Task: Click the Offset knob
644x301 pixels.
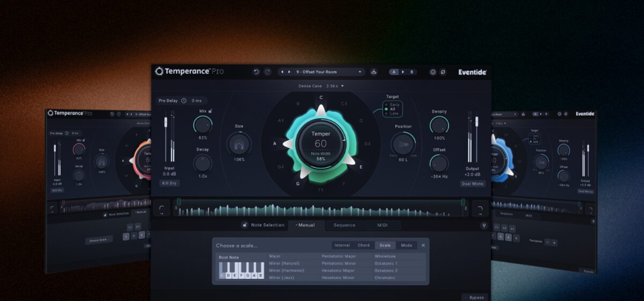Action: click(x=439, y=163)
